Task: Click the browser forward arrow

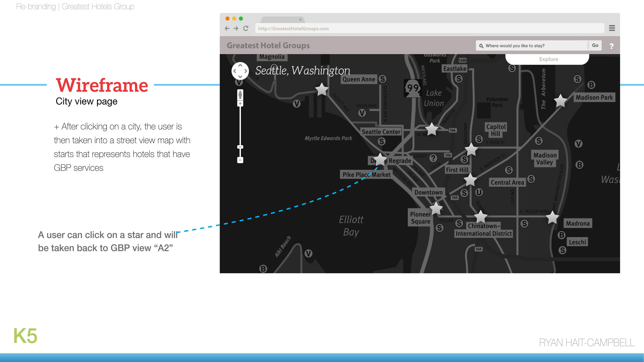Action: coord(236,28)
